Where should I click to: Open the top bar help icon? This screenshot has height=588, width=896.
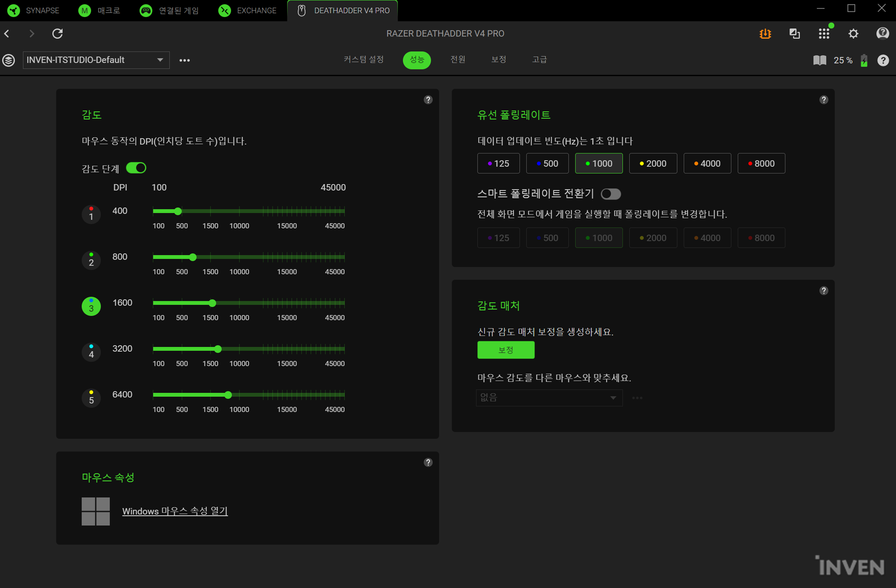coord(883,34)
